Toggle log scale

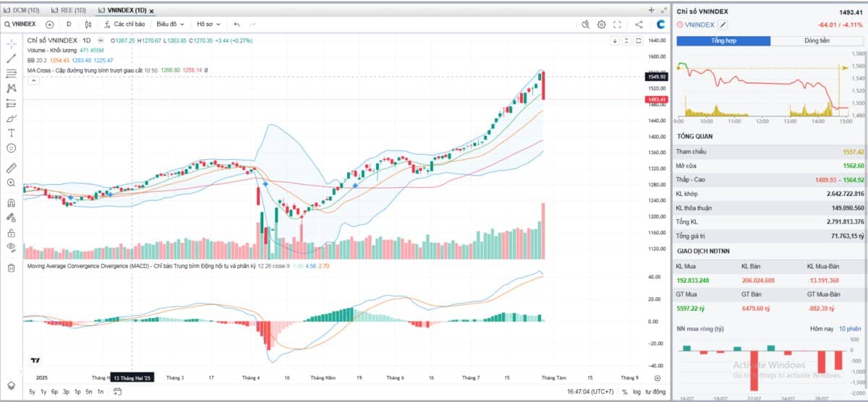coord(637,391)
